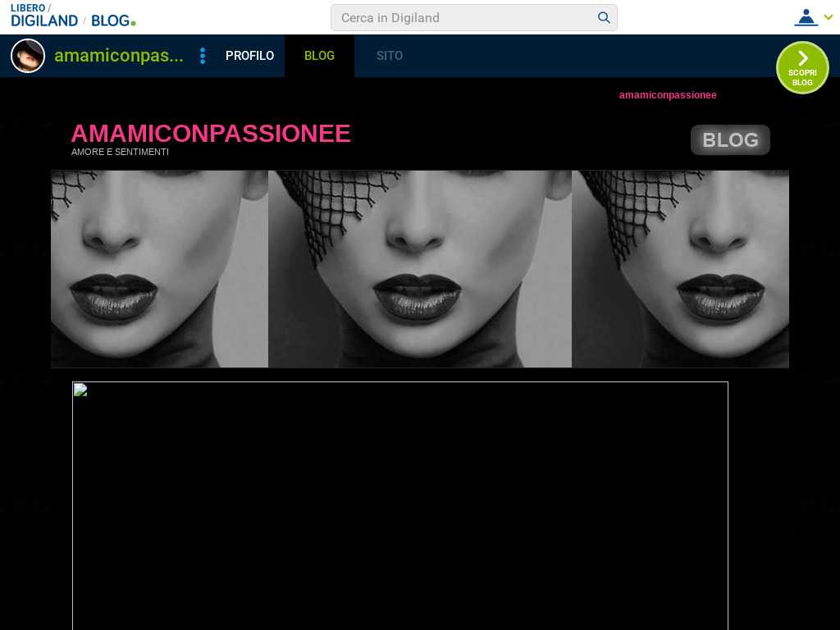Screen dimensions: 840x630
Task: Click the round profile avatar
Action: (28, 56)
